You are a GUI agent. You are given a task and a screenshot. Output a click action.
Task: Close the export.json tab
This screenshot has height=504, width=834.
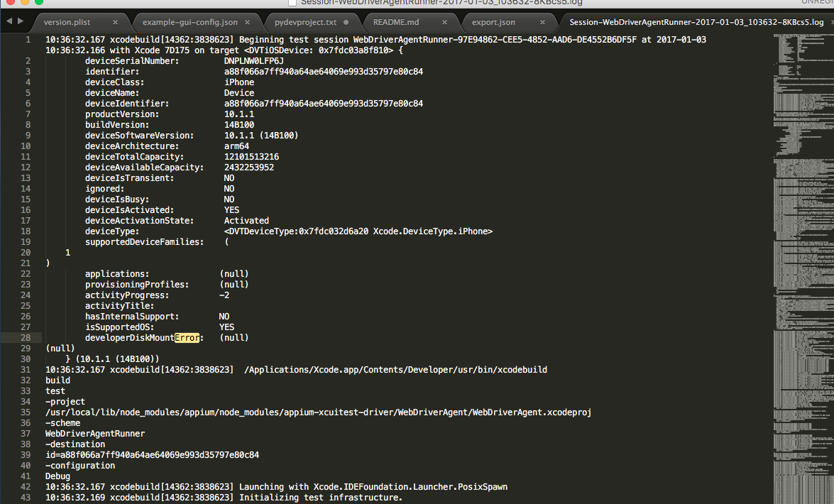coord(542,22)
